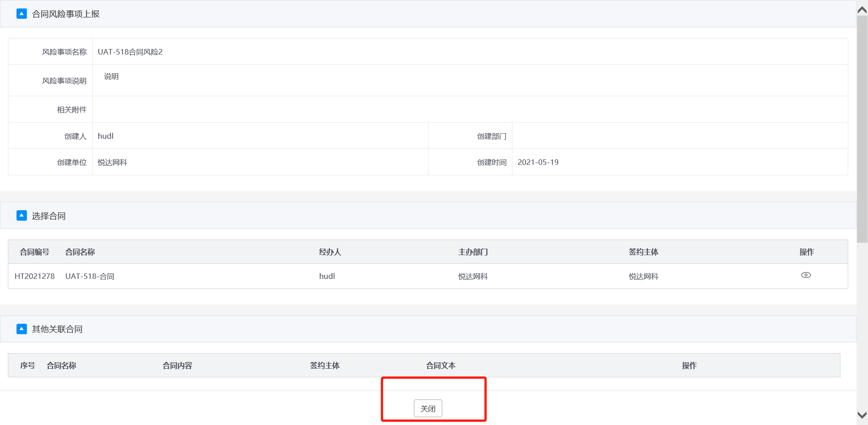868x425 pixels.
Task: Collapse the 选择合同 section arrow icon
Action: [x=22, y=215]
